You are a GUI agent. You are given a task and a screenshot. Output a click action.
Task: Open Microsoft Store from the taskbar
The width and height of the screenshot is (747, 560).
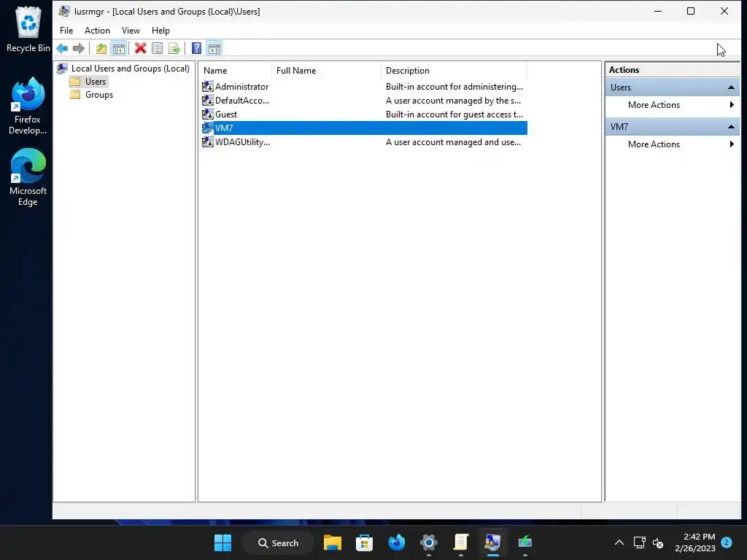pyautogui.click(x=364, y=542)
